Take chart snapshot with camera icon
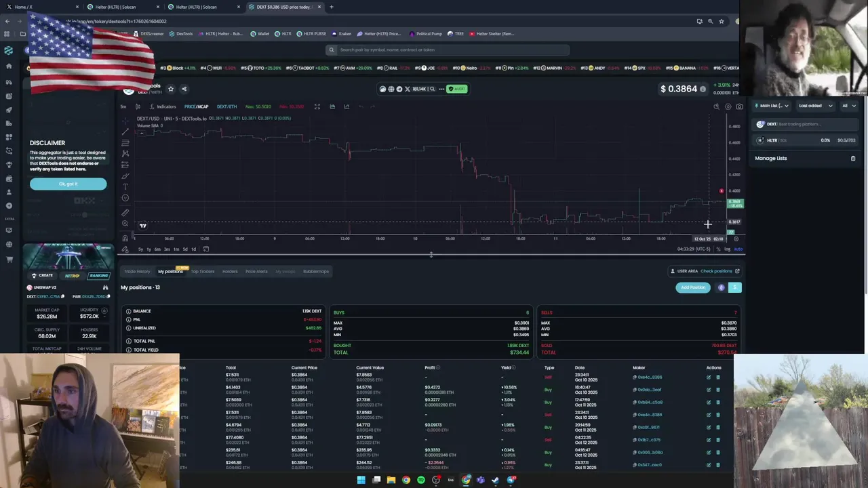868x488 pixels. (739, 106)
